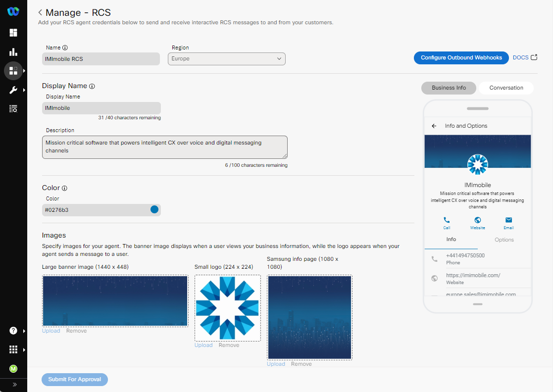Click Configure Outbound Webhooks button
Viewport: 553px width, 392px height.
(461, 58)
